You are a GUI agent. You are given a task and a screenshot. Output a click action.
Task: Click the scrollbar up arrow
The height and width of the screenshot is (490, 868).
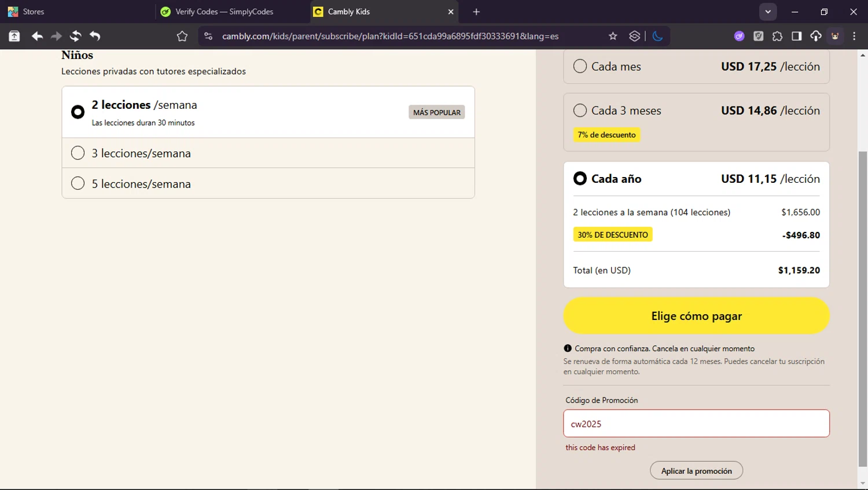point(863,56)
